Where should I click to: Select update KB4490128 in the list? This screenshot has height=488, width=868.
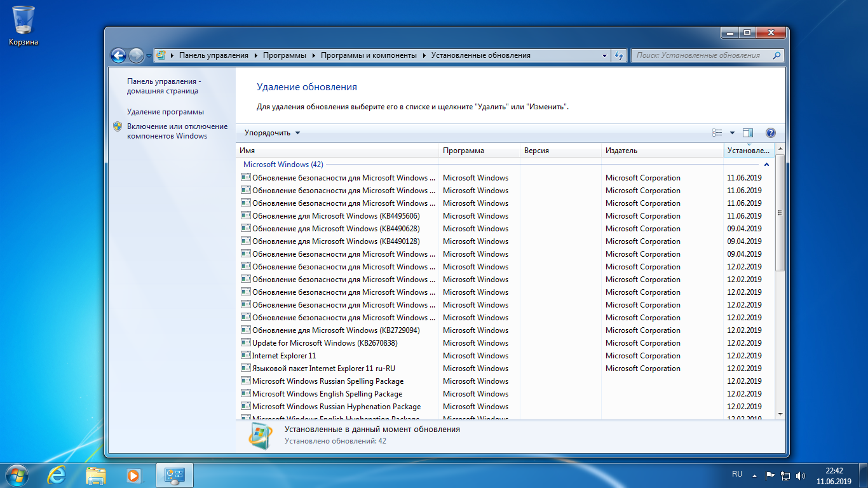click(505, 241)
